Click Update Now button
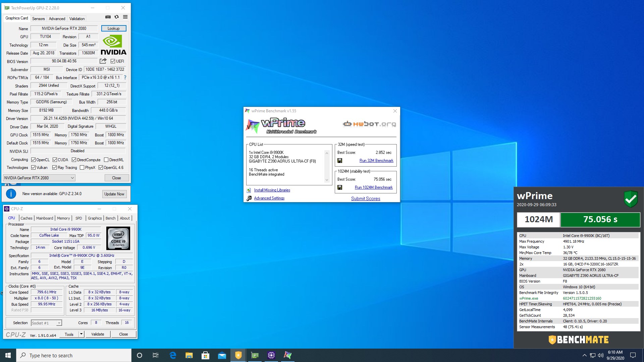 114,194
